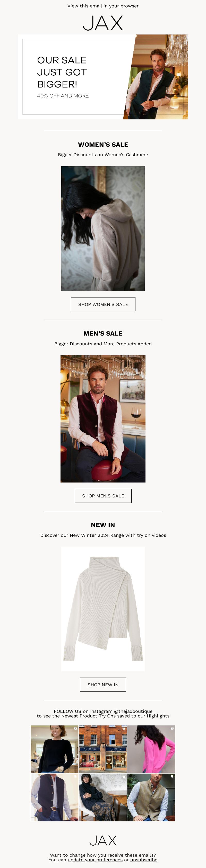The height and width of the screenshot is (868, 206).
Task: Open Instagram post of navy waistcoat
Action: pyautogui.click(x=54, y=797)
